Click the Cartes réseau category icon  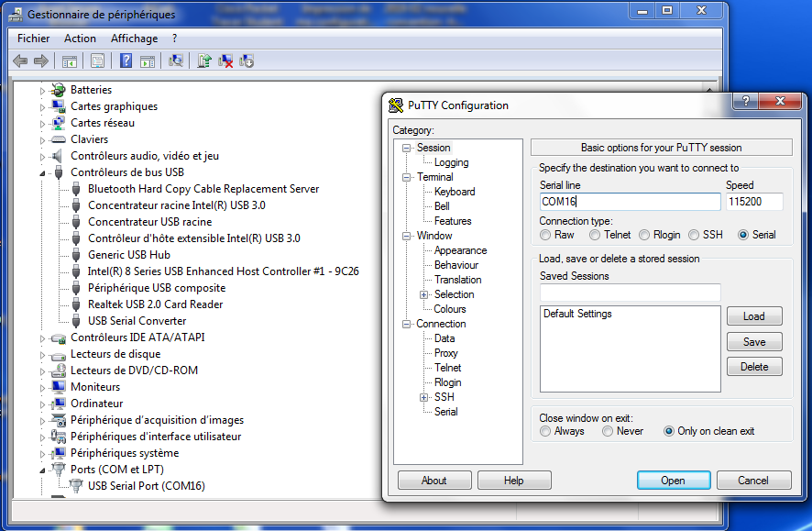pyautogui.click(x=59, y=123)
